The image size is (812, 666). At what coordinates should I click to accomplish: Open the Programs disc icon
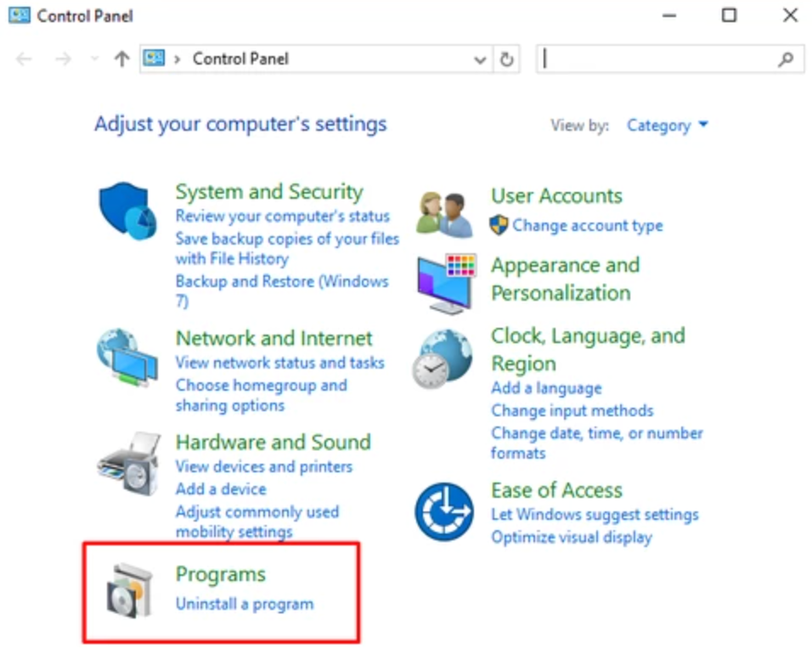(129, 587)
